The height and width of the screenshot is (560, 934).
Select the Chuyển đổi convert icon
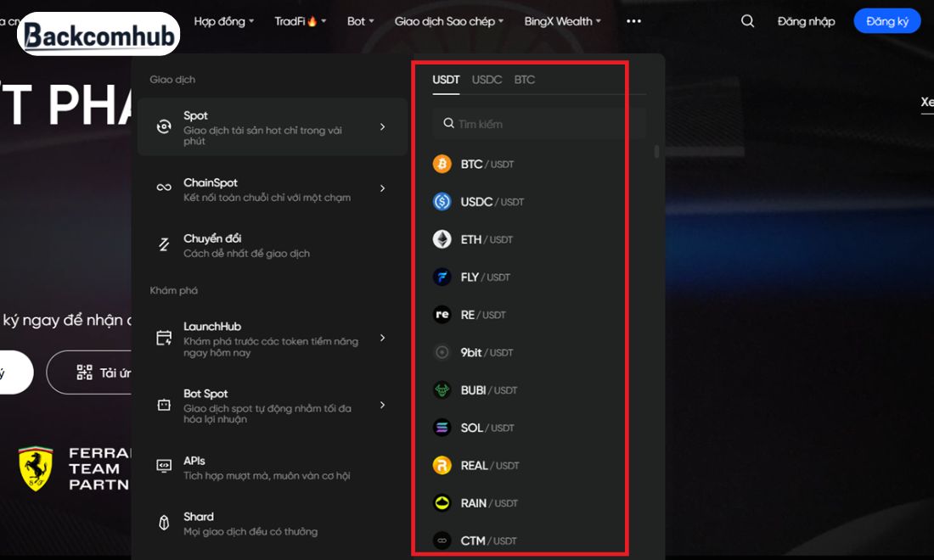(x=164, y=244)
